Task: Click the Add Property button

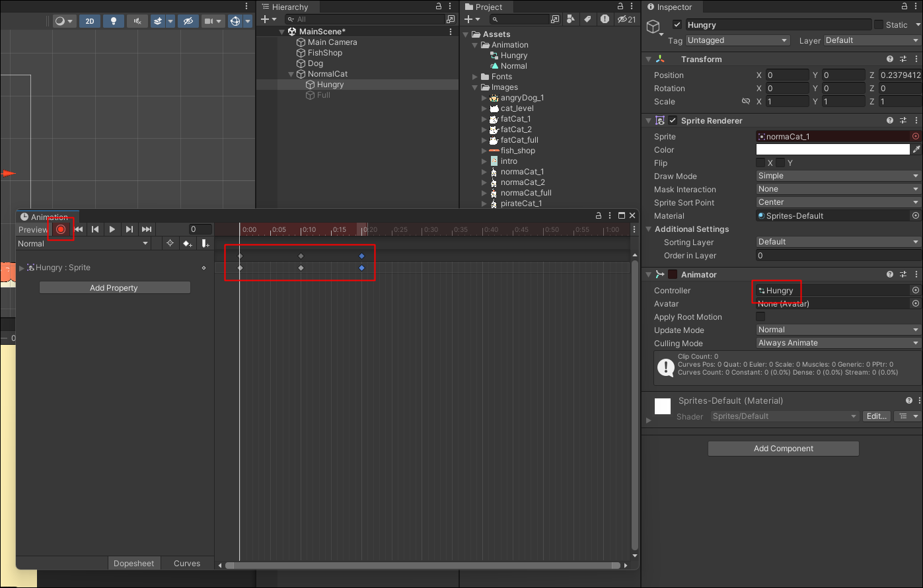Action: click(114, 288)
